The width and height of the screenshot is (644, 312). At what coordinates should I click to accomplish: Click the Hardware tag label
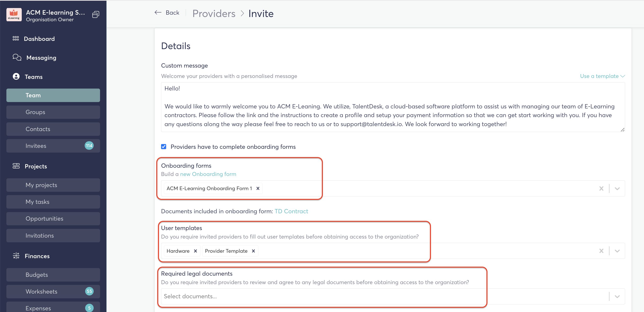point(178,251)
